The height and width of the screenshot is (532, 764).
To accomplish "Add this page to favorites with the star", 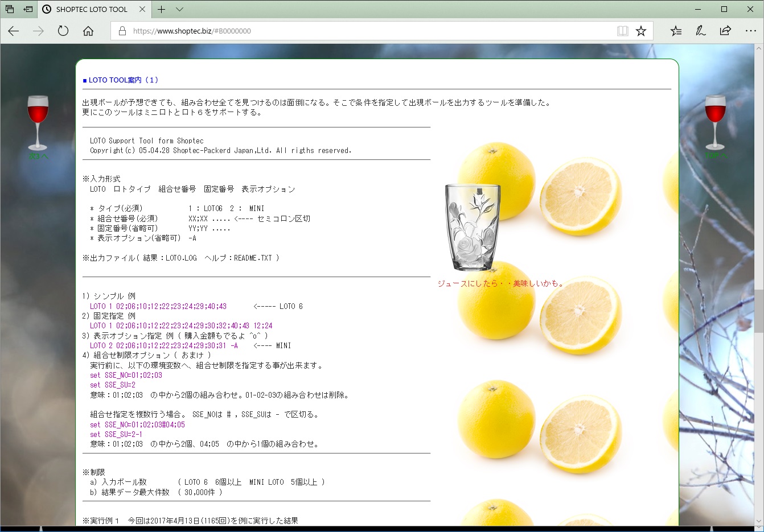I will 641,31.
